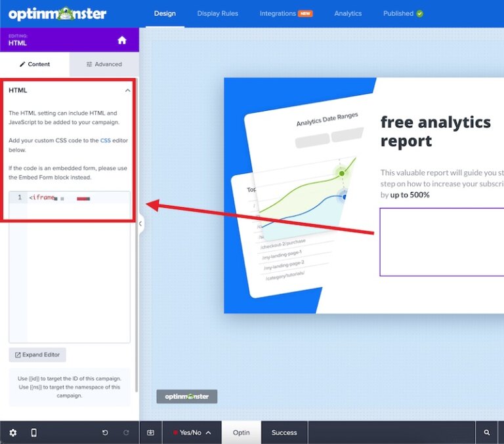This screenshot has height=444, width=504.
Task: Toggle mobile device preview icon
Action: (x=33, y=433)
